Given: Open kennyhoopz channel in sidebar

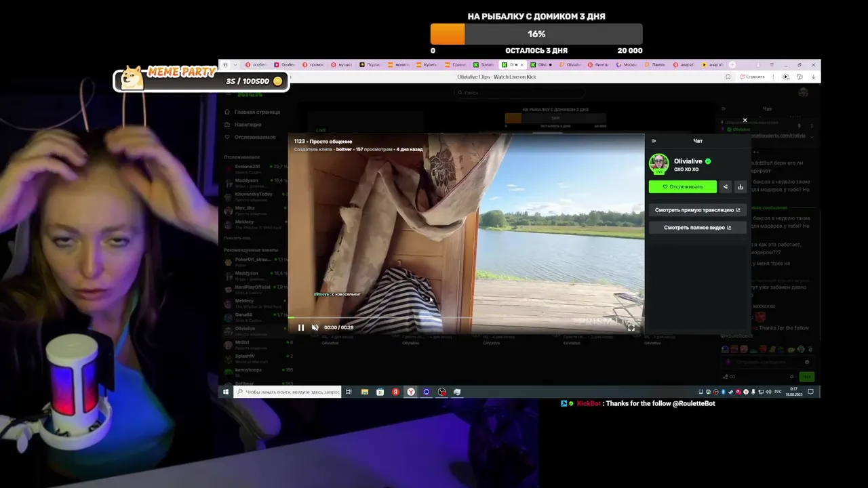Looking at the screenshot, I should click(258, 371).
